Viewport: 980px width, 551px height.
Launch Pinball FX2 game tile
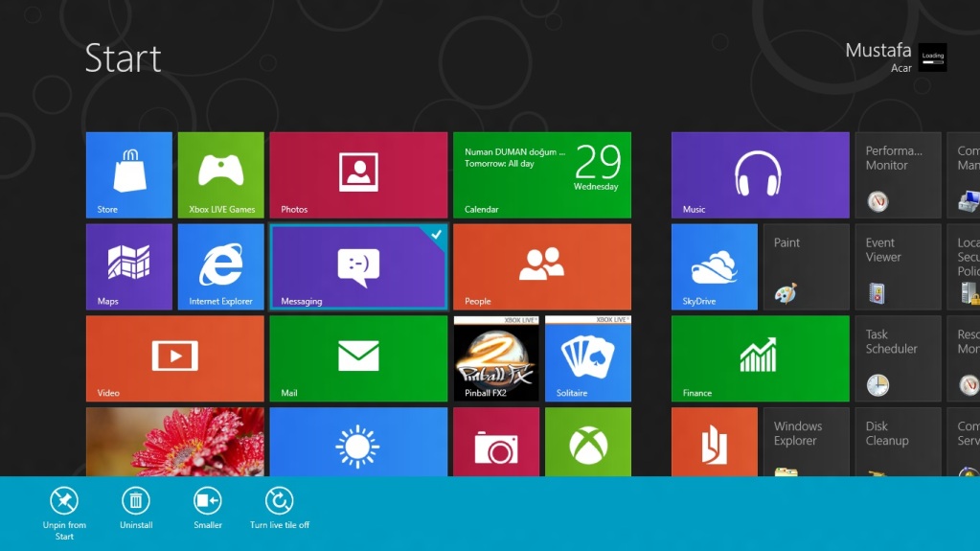[x=496, y=358]
